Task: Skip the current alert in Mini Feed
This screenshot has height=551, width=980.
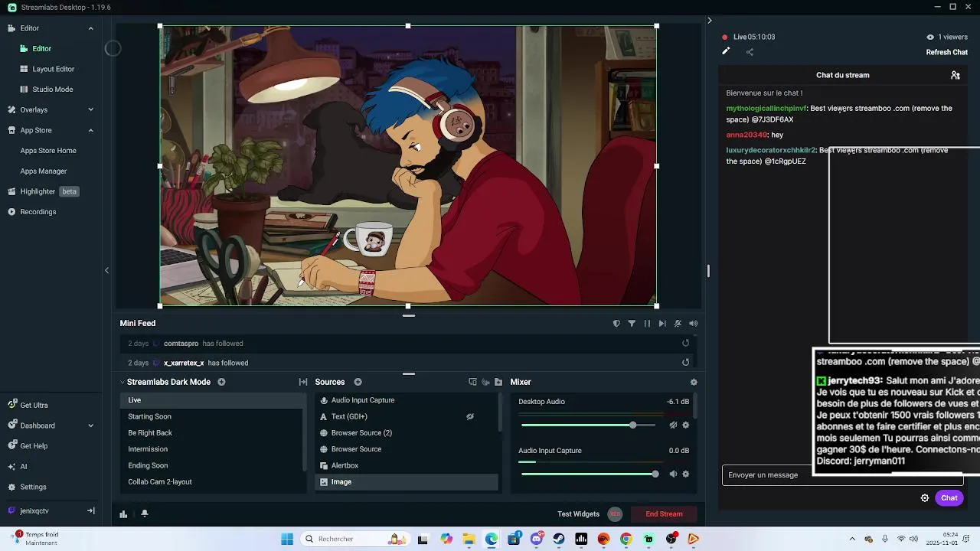Action: point(662,324)
